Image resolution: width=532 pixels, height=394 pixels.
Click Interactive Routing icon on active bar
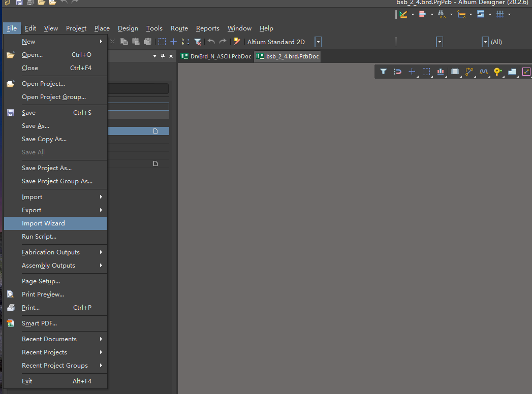click(469, 72)
